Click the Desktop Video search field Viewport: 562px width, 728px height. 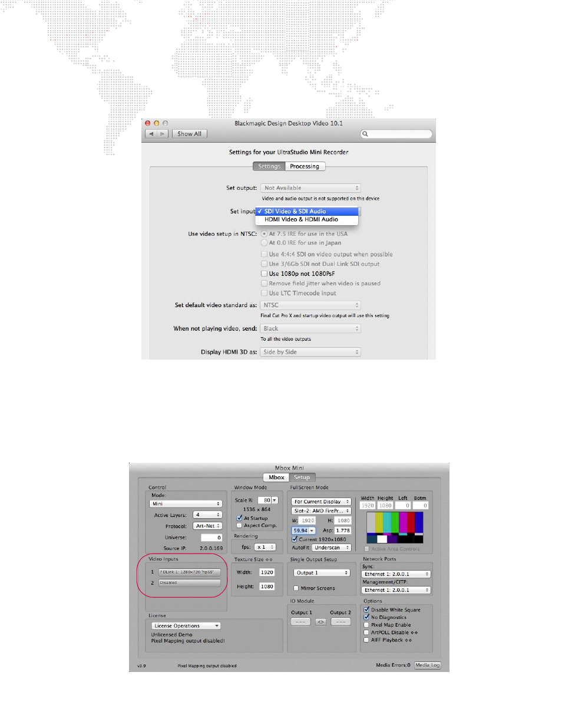click(396, 134)
